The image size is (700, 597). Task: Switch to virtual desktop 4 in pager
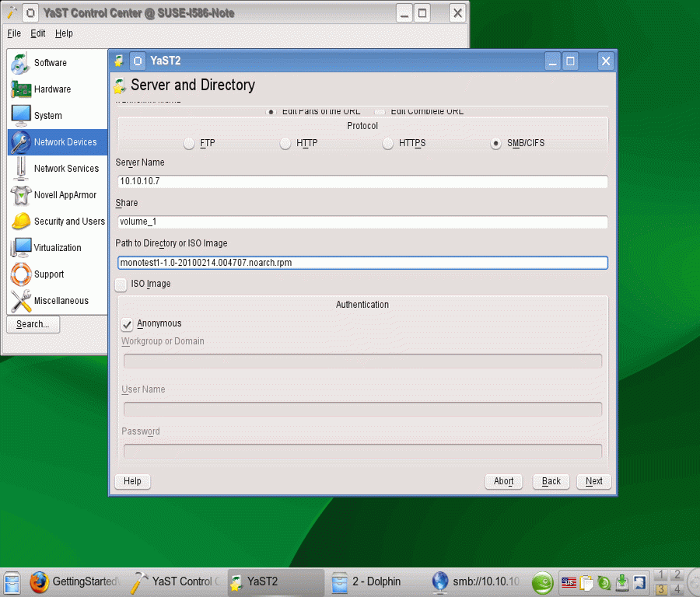tap(677, 589)
